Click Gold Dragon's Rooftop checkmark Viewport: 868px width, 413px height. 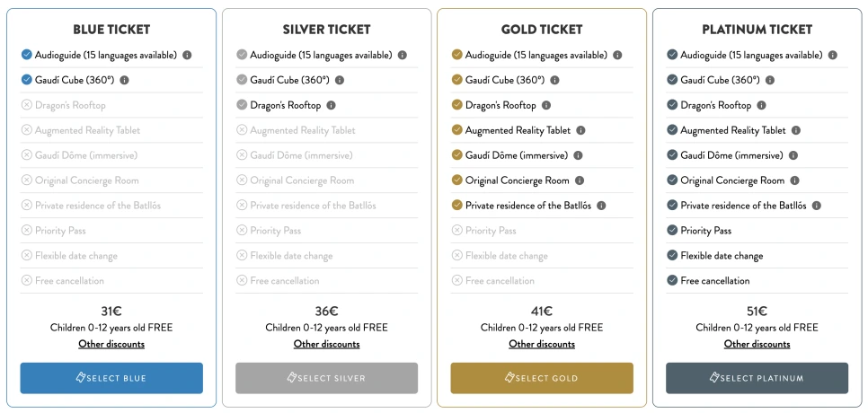(x=457, y=105)
